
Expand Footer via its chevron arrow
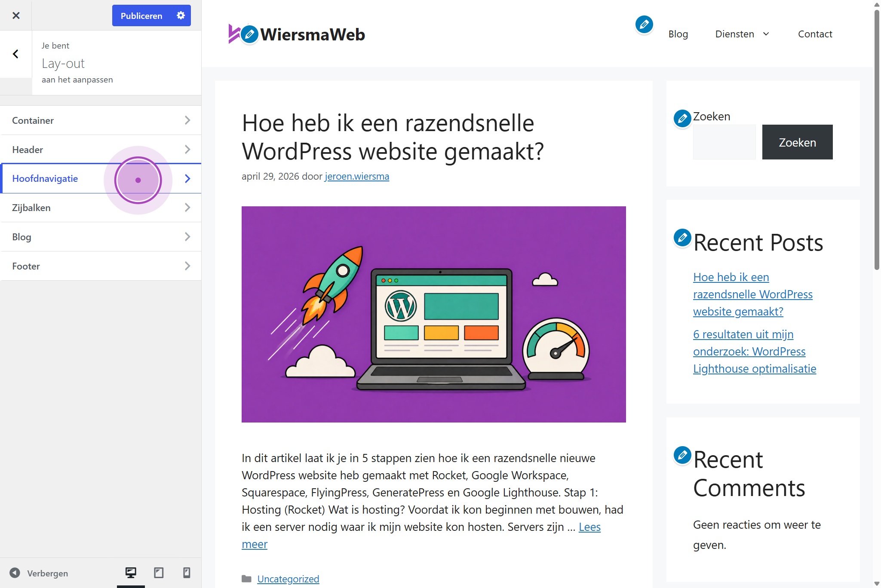point(187,266)
